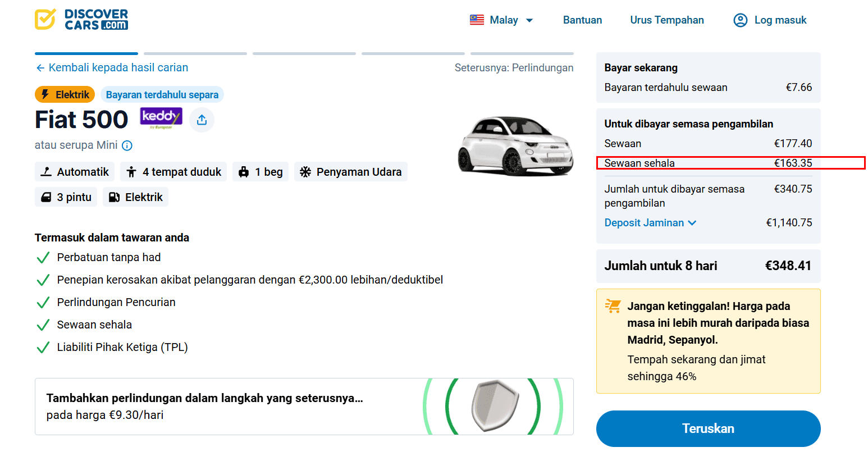This screenshot has width=868, height=470.
Task: Click €163.35 one-way fee amount
Action: [x=793, y=163]
